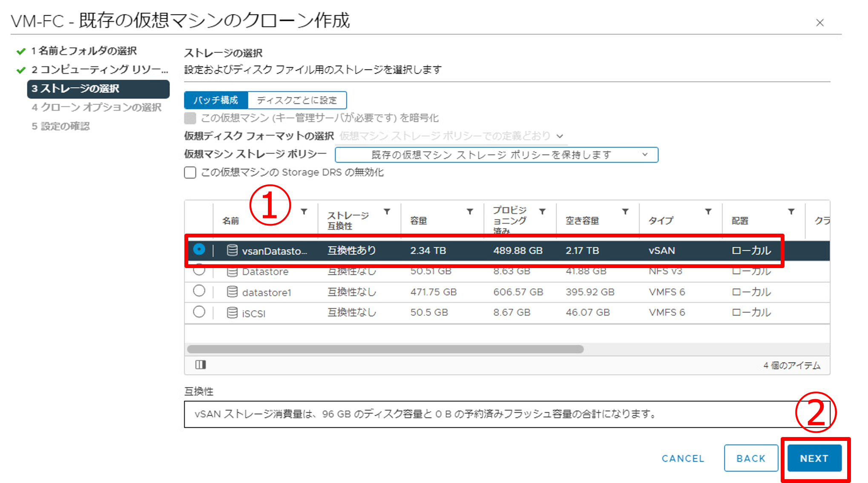Image resolution: width=868 pixels, height=483 pixels.
Task: Open 仮想マシン ストレージ ポリシー dropdown
Action: tap(496, 155)
